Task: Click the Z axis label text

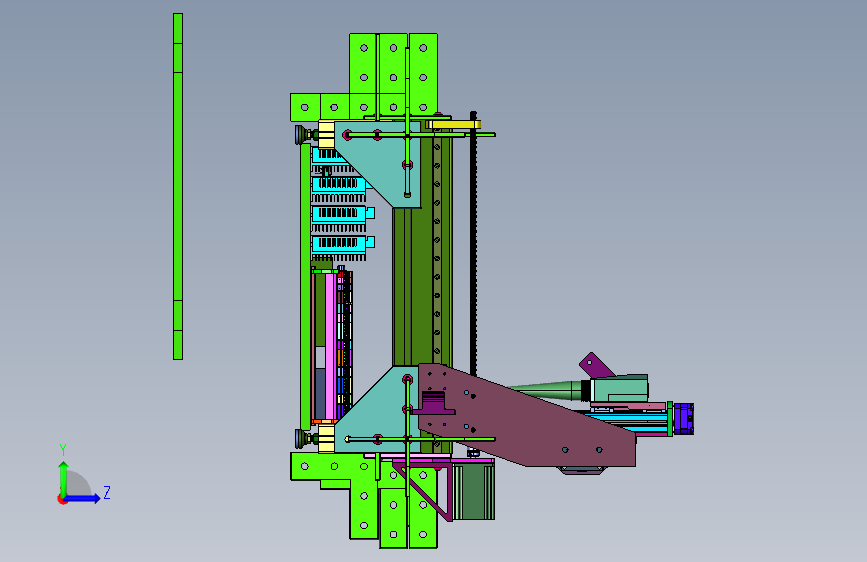Action: 107,492
